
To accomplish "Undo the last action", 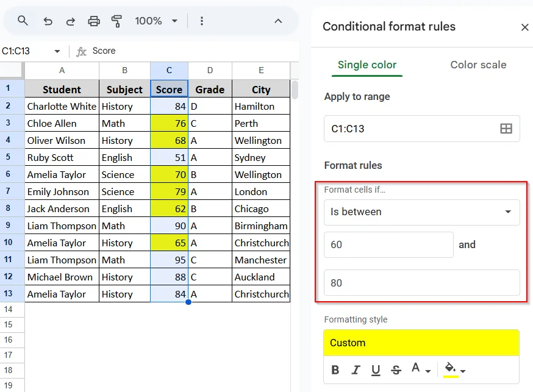I will click(x=48, y=21).
